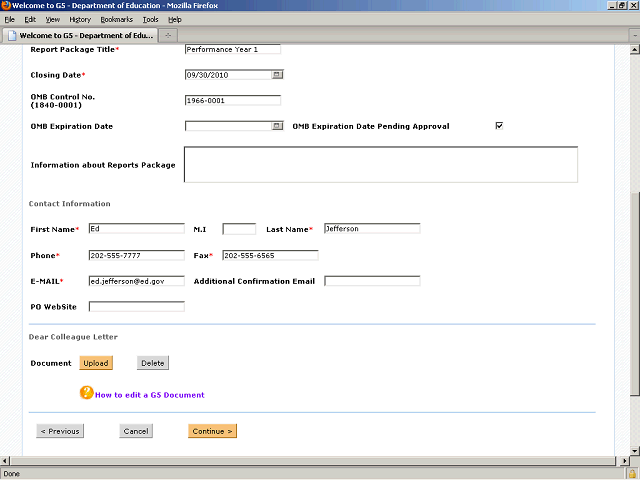The image size is (640, 480).
Task: Click the Delete document button
Action: tap(153, 363)
